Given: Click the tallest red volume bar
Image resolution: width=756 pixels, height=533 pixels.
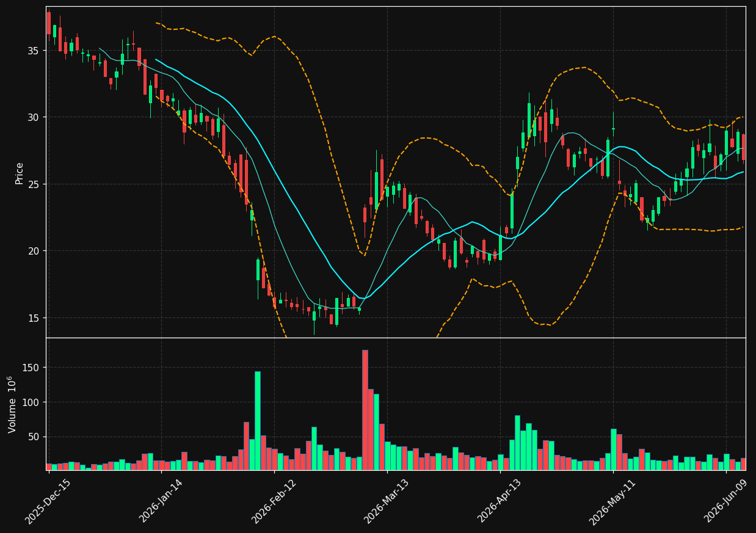Looking at the screenshot, I should [365, 410].
